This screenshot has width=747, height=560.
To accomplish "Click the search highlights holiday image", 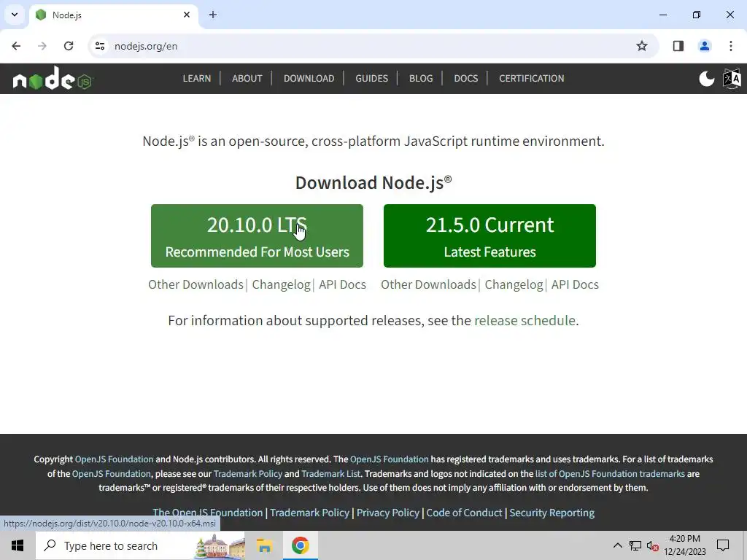I will point(220,546).
